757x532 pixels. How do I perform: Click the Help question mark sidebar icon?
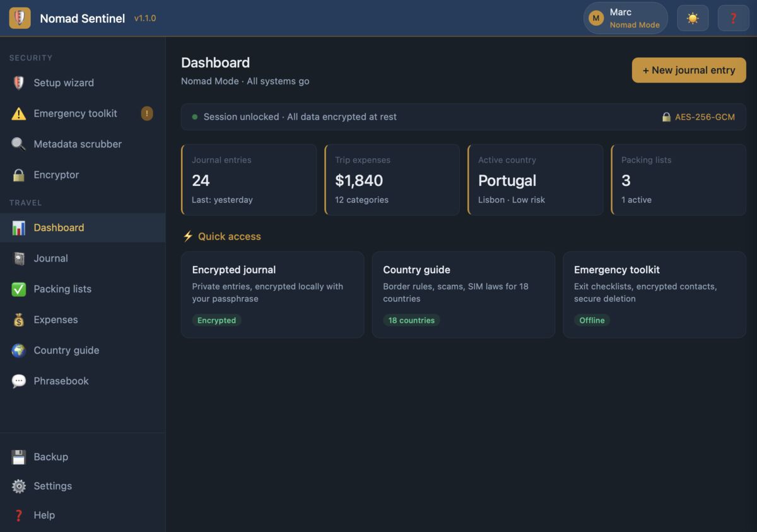pos(19,516)
